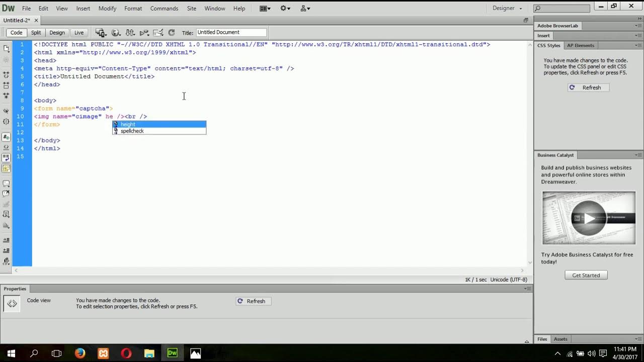Open the Site management dropdown icon

(305, 9)
